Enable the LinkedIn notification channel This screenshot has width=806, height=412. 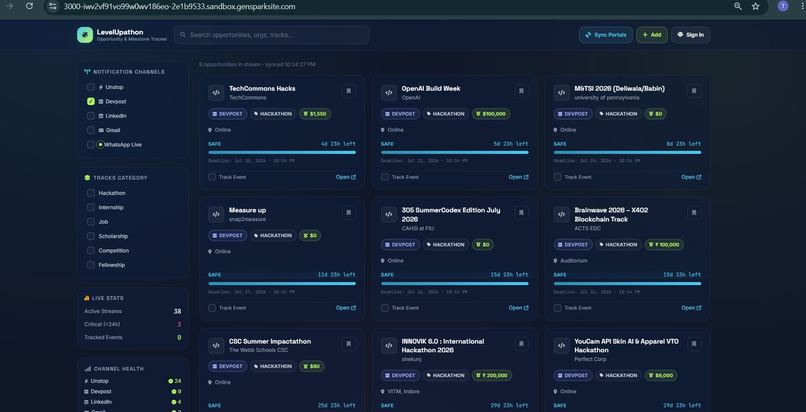pyautogui.click(x=90, y=116)
